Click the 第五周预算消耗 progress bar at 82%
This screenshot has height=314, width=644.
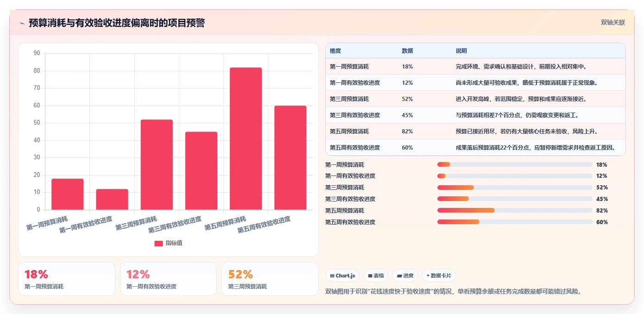click(515, 210)
